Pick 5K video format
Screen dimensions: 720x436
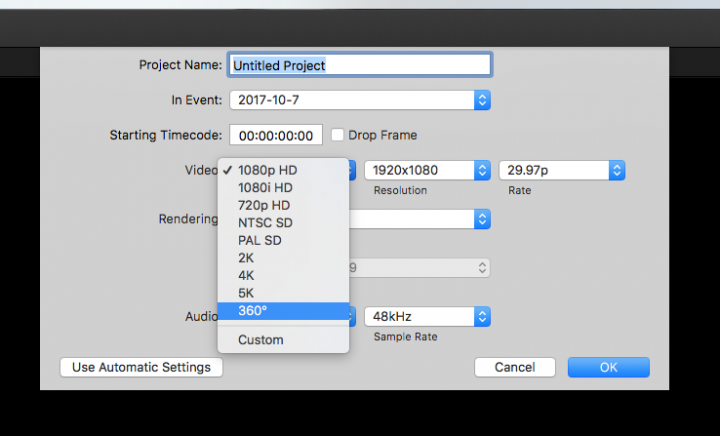247,293
